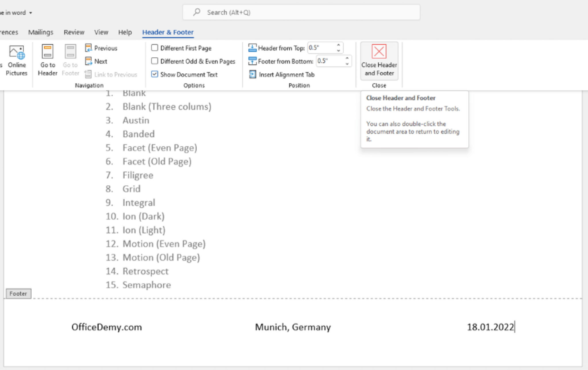Enable Different First Page checkbox
588x370 pixels.
click(154, 48)
